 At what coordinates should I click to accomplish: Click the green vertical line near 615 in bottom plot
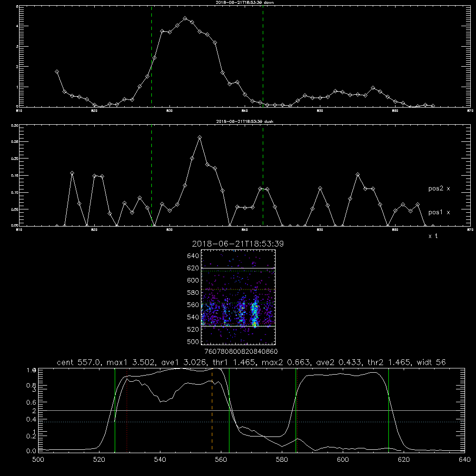(388, 410)
